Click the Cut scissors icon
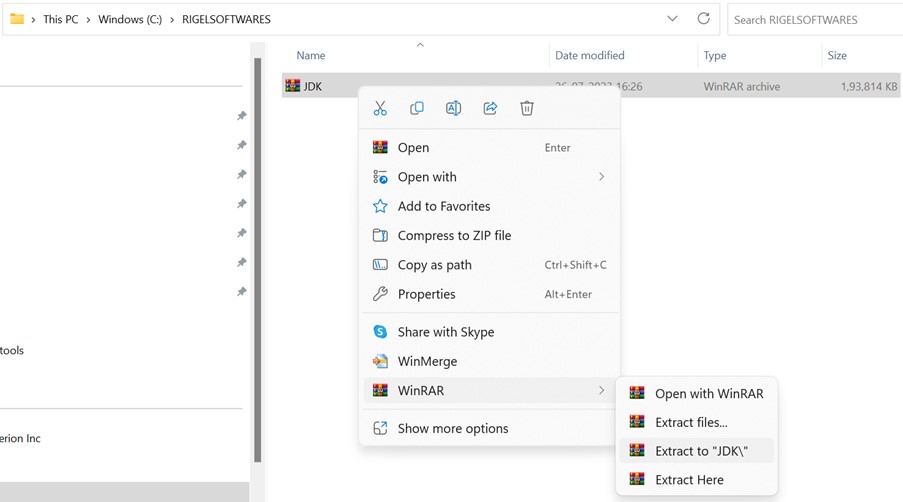This screenshot has height=502, width=903. (380, 108)
